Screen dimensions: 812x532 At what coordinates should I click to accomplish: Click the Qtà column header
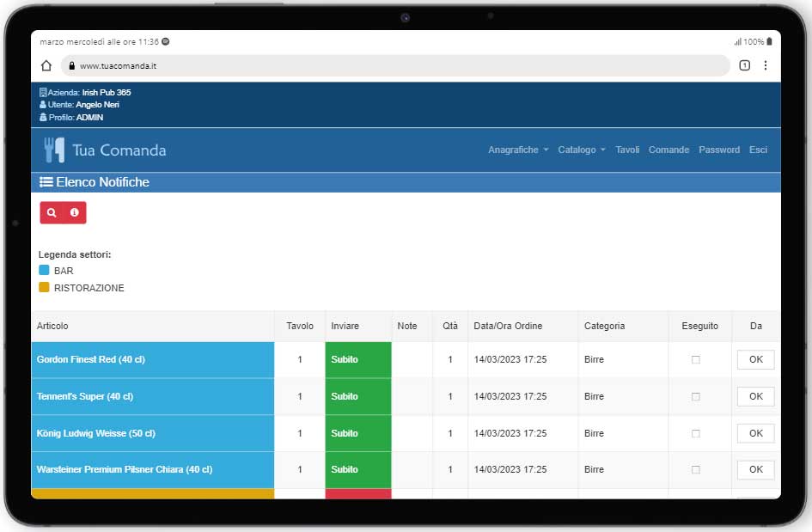450,326
